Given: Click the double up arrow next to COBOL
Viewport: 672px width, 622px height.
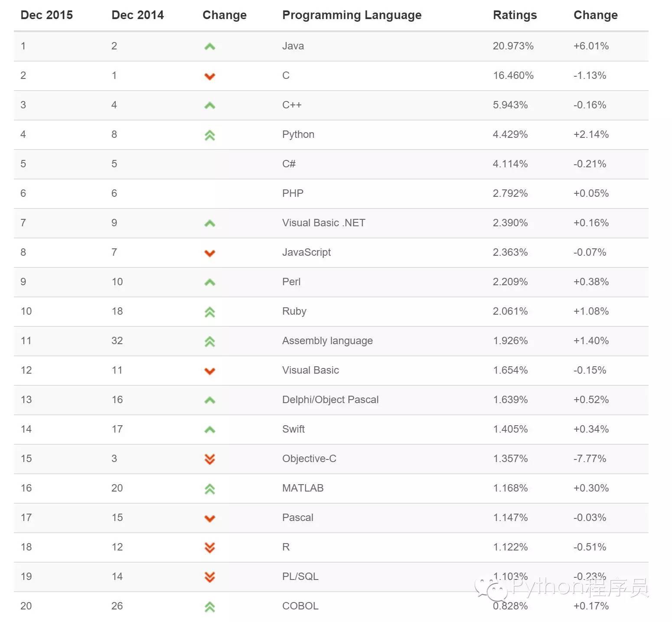Looking at the screenshot, I should (210, 607).
